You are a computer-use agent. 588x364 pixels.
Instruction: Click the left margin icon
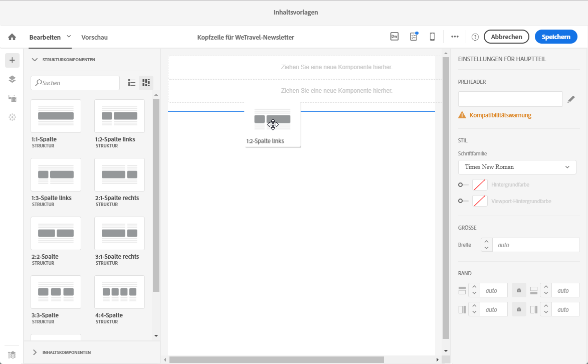point(462,309)
